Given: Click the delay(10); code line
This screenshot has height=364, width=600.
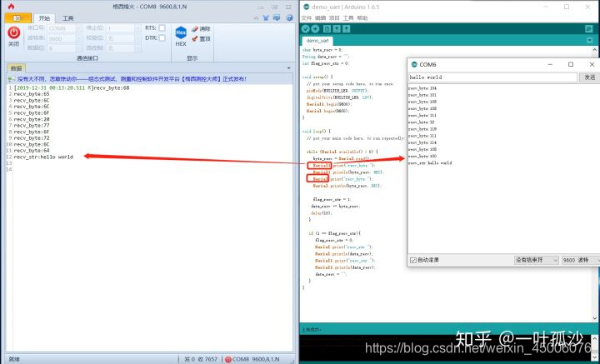Looking at the screenshot, I should [x=322, y=213].
